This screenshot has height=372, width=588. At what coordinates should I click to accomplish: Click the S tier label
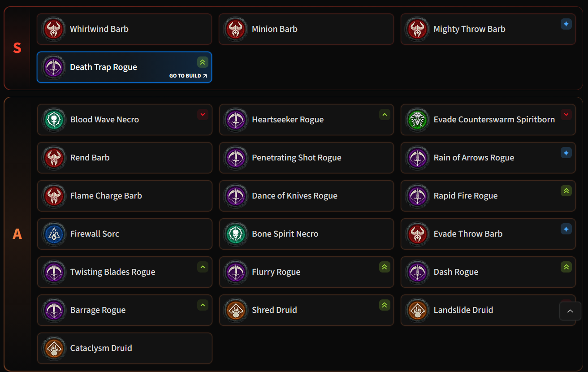(17, 48)
